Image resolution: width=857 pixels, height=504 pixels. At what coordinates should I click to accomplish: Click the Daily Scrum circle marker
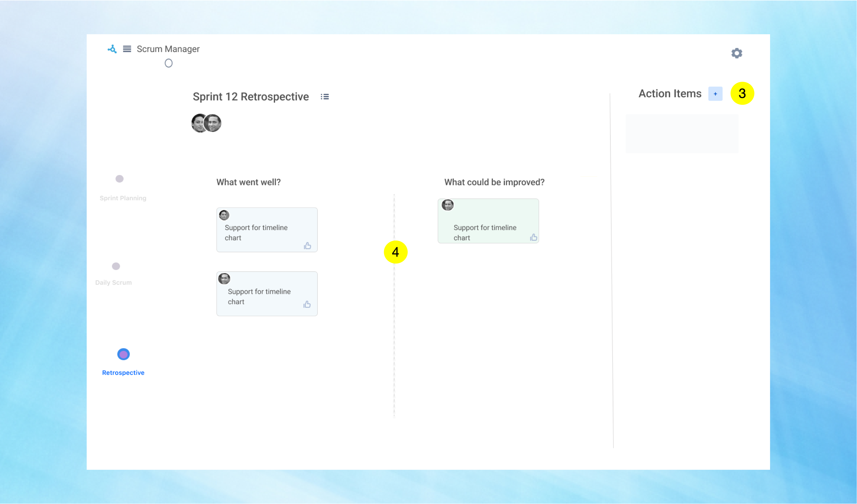(116, 266)
